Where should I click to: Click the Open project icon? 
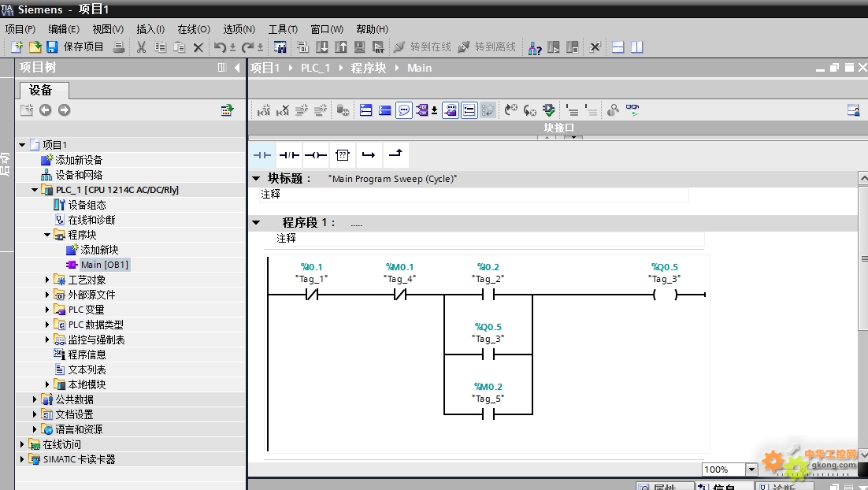pyautogui.click(x=35, y=47)
